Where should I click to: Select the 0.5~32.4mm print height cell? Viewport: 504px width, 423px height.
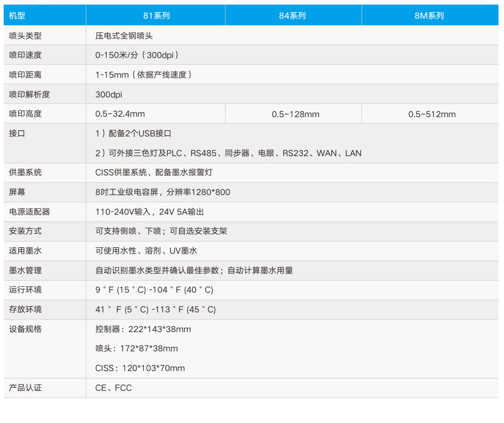(120, 114)
